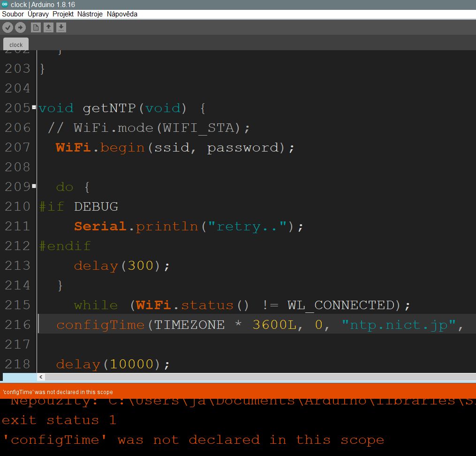Click the 'exit status 1' console line
Image resolution: width=476 pixels, height=456 pixels.
point(59,420)
